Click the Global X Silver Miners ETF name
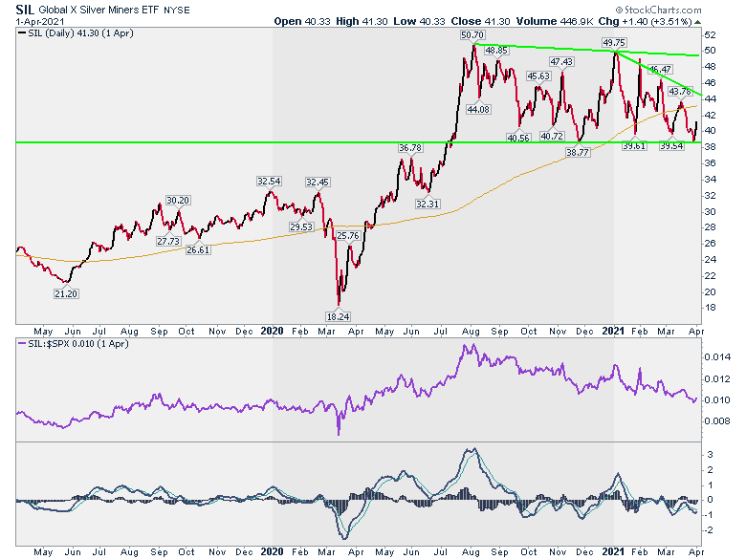 click(99, 10)
